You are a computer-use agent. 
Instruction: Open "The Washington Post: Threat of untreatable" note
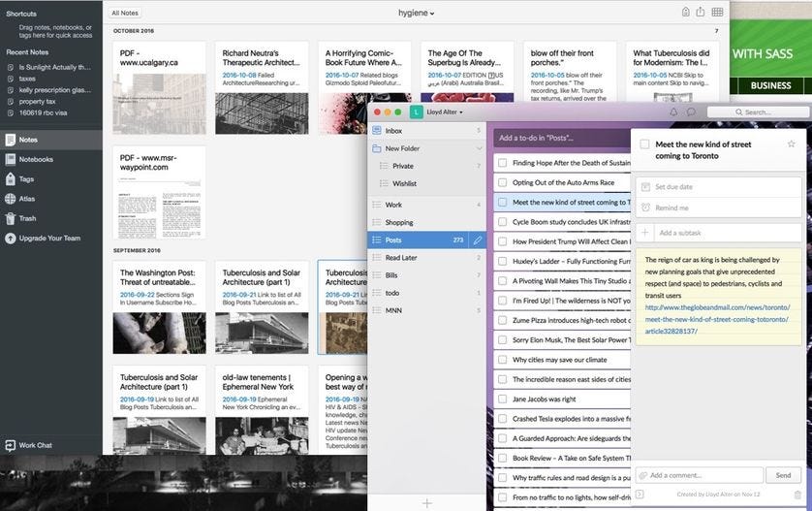pyautogui.click(x=159, y=307)
